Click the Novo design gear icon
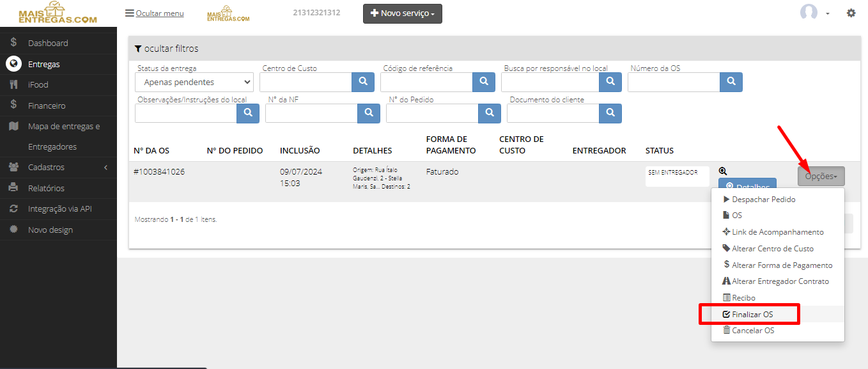This screenshot has height=369, width=868. 13,229
